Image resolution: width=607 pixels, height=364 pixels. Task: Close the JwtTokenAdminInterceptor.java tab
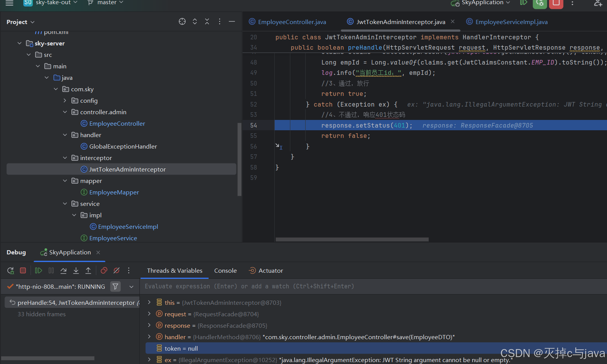(453, 21)
